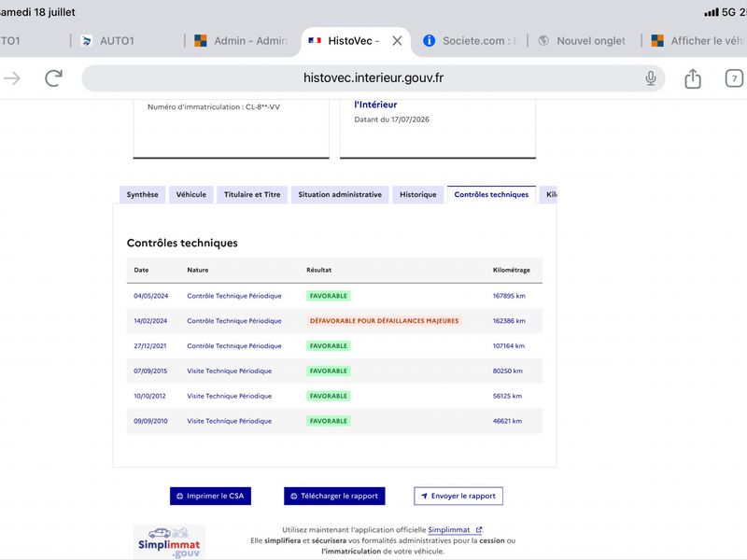Click the Nature column header
Screen dimensions: 747x560
click(198, 270)
